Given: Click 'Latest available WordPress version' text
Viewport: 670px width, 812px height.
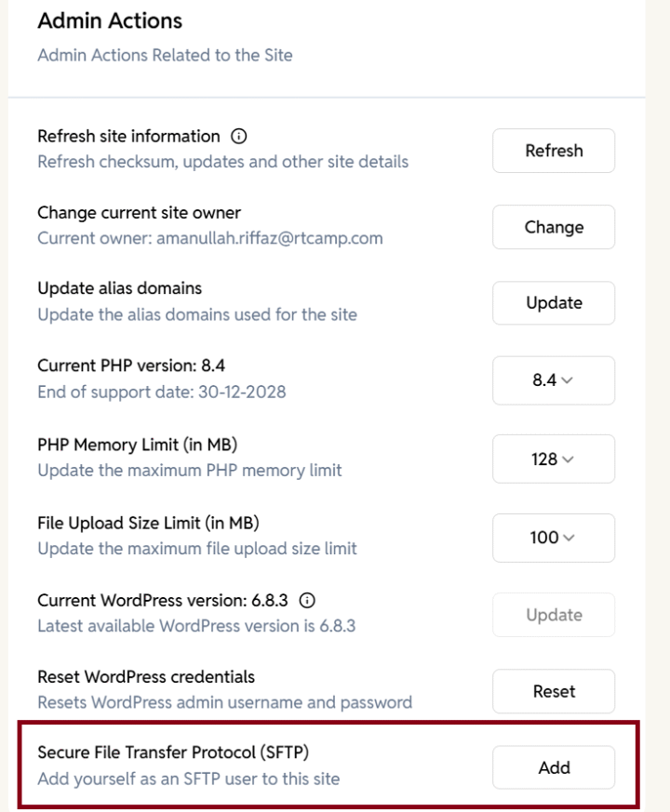Looking at the screenshot, I should (195, 626).
